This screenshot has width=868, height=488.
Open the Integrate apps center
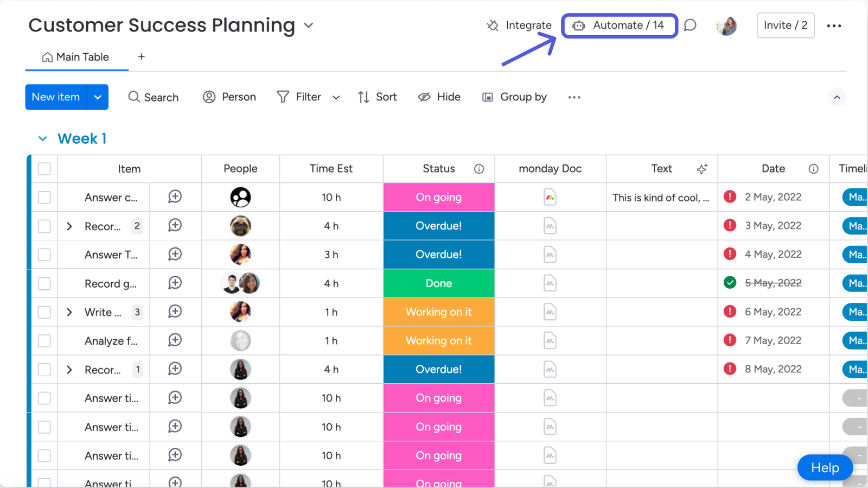[x=518, y=25]
